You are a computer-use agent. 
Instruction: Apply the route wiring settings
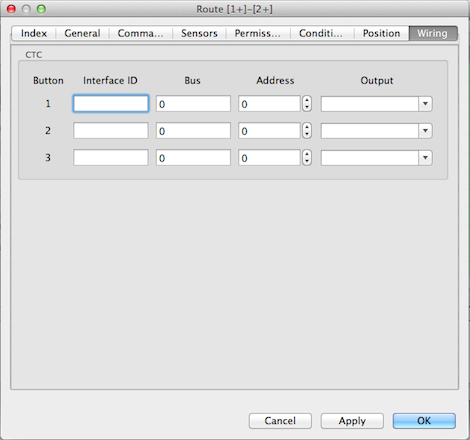click(x=352, y=421)
